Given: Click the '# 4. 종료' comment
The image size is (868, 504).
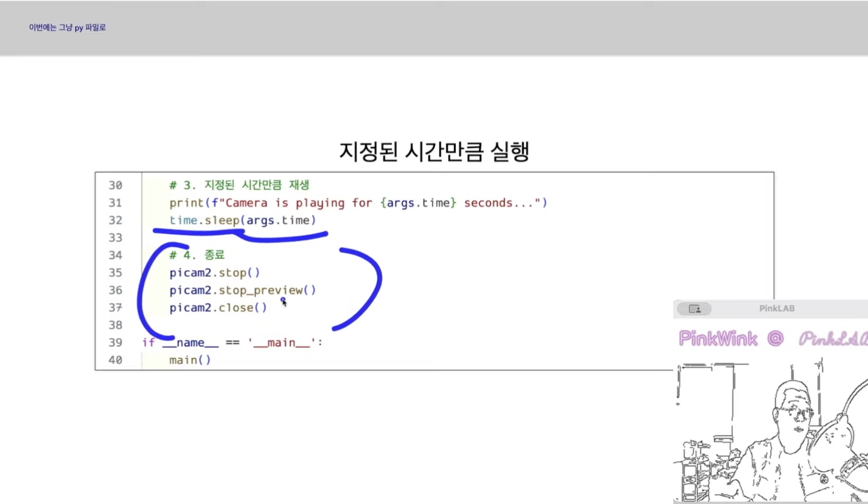Looking at the screenshot, I should pyautogui.click(x=197, y=255).
